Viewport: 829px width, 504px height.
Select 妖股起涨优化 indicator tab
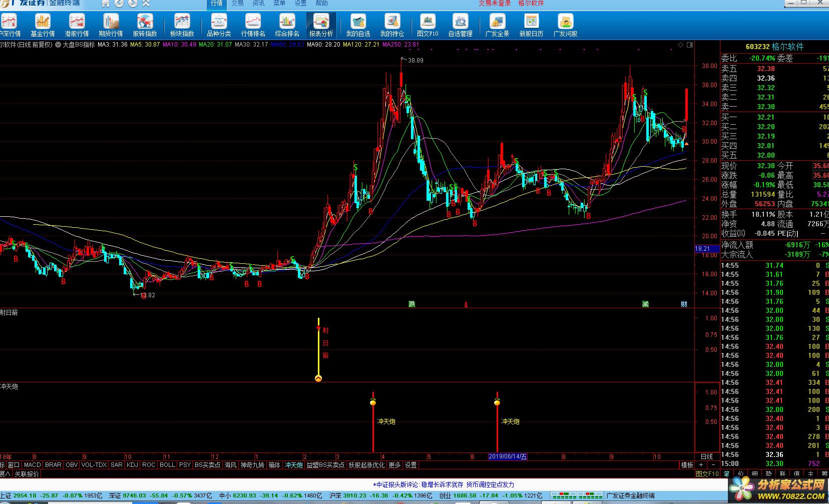click(367, 465)
